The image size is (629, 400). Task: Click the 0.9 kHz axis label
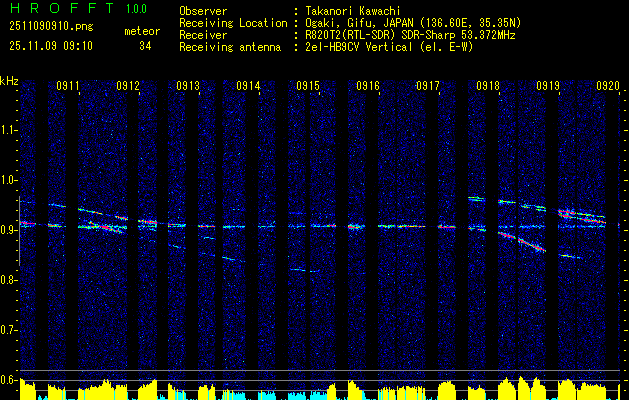9,230
